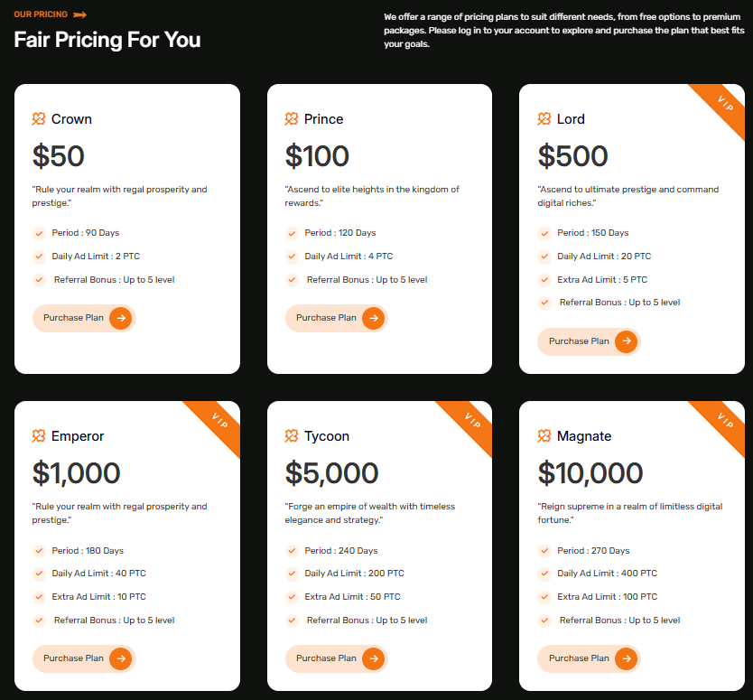The height and width of the screenshot is (700, 753).
Task: Click the clover logo beside Crown title
Action: (x=39, y=119)
